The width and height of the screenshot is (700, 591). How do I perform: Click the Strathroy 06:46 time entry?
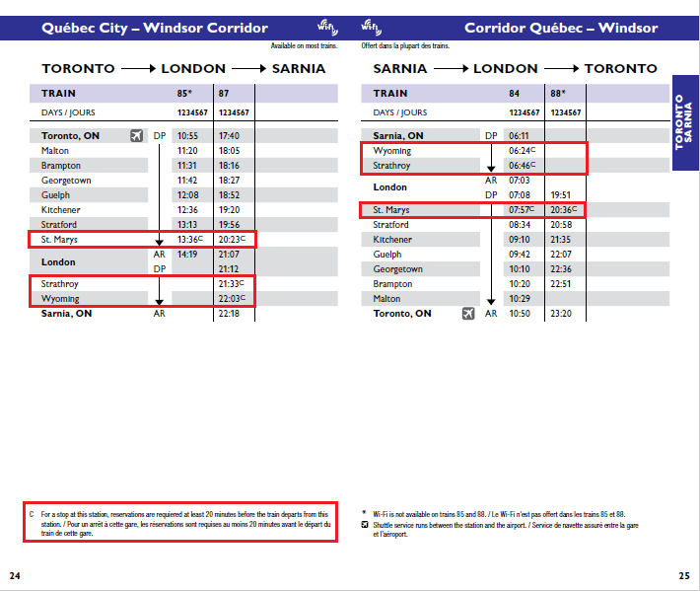point(521,166)
